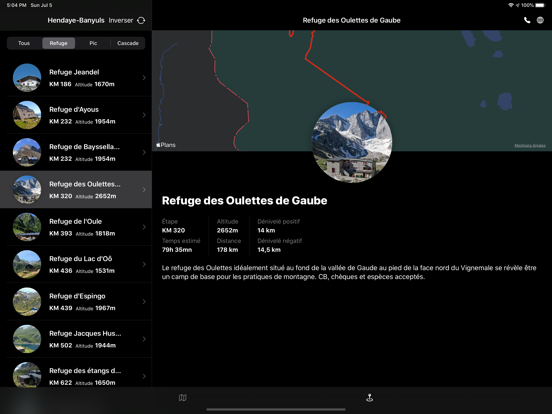Screen dimensions: 552x414
Task: Tap the Inverser button
Action: pos(121,20)
